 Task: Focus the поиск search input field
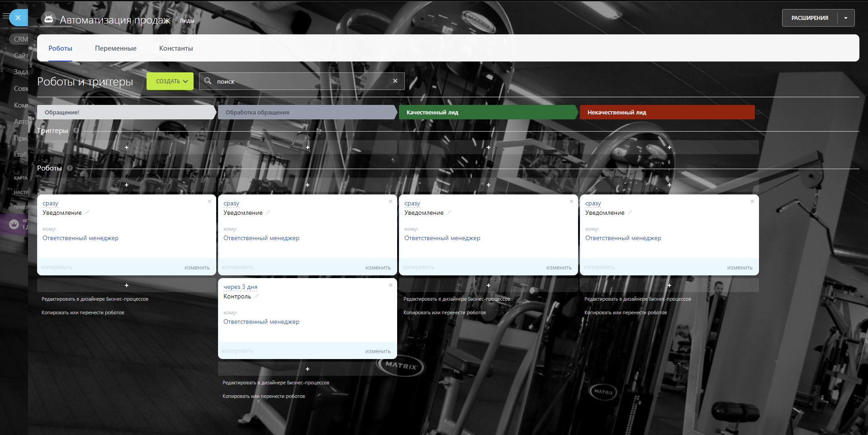(302, 81)
